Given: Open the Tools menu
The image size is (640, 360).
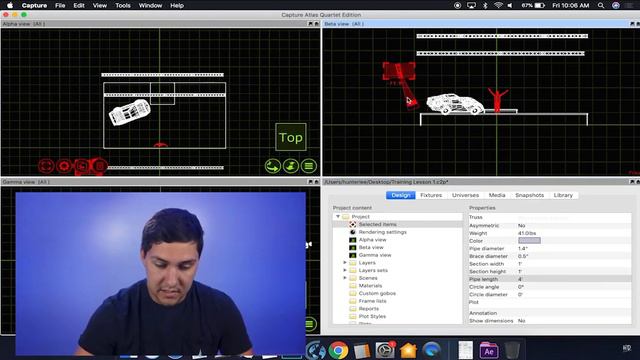Looking at the screenshot, I should (123, 5).
